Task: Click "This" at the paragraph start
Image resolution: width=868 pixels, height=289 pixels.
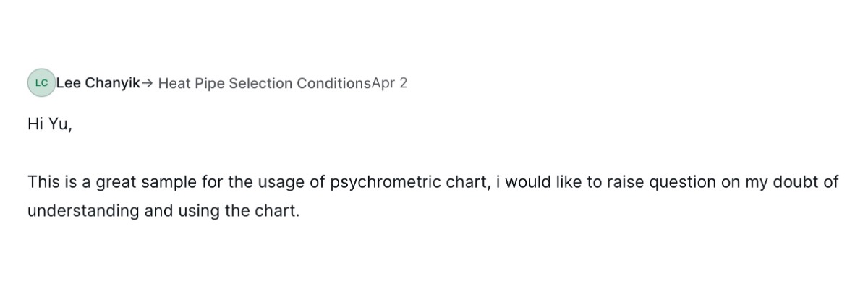Action: [x=43, y=182]
